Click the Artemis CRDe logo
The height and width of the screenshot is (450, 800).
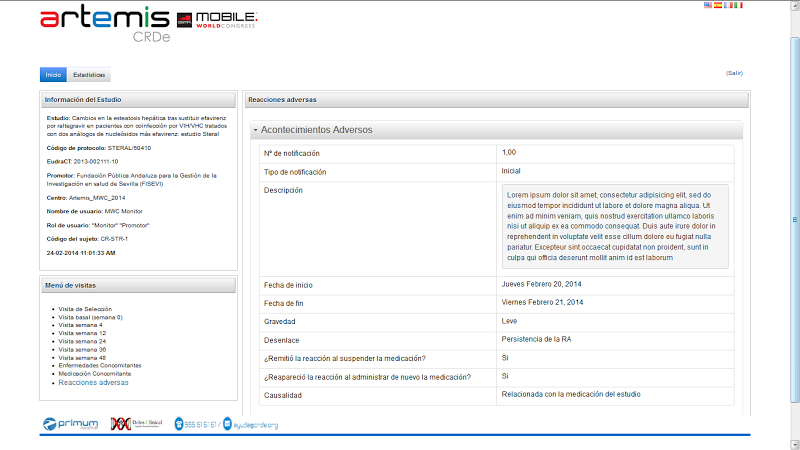click(x=105, y=24)
